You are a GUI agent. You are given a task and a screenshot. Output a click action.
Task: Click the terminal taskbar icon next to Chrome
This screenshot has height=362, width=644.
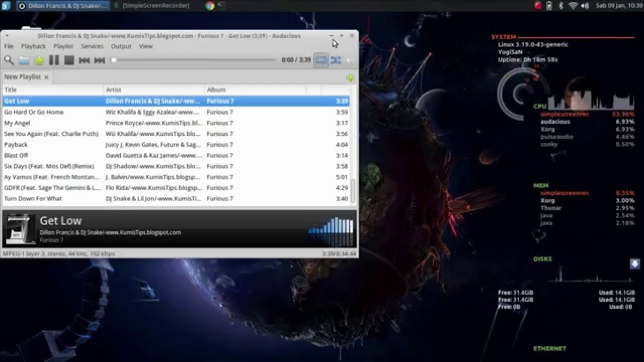tap(221, 6)
